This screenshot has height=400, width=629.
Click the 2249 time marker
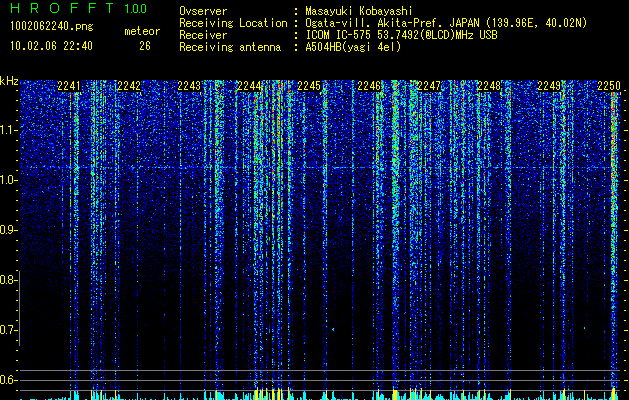coord(549,86)
